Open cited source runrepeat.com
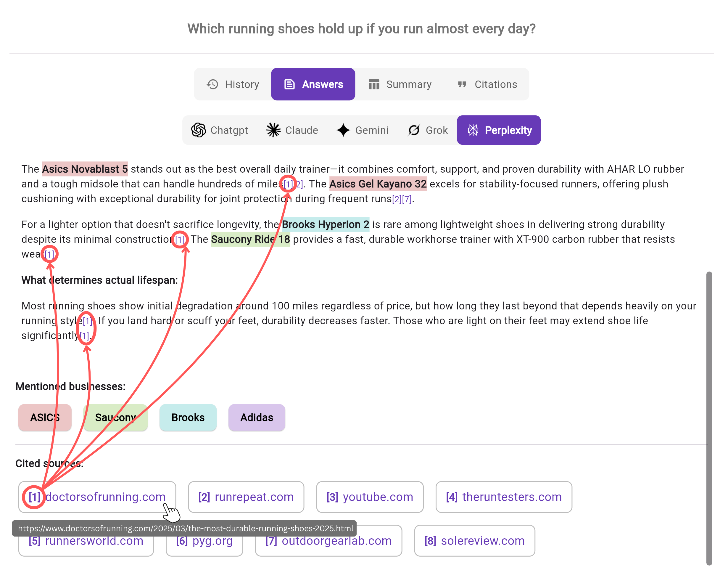The image size is (728, 578). pyautogui.click(x=246, y=497)
